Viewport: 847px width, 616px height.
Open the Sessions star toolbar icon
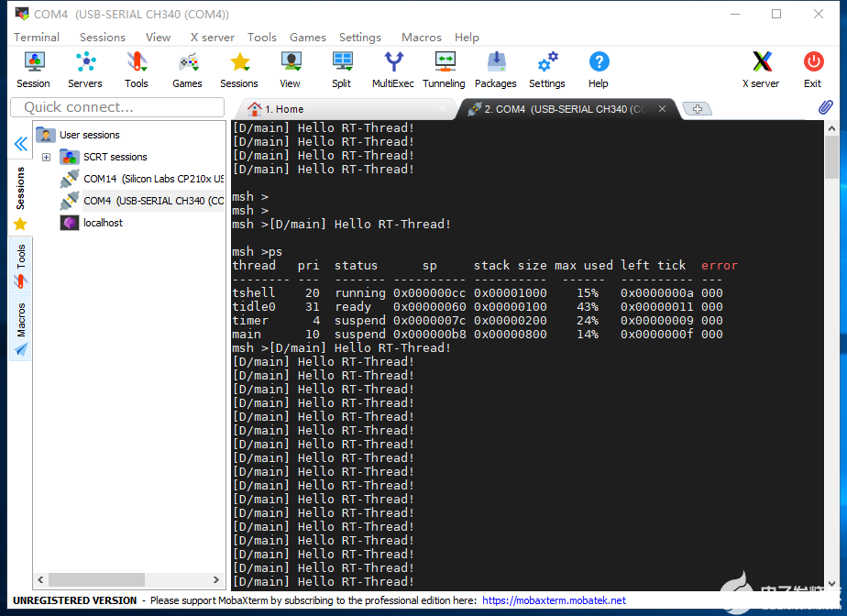[238, 70]
